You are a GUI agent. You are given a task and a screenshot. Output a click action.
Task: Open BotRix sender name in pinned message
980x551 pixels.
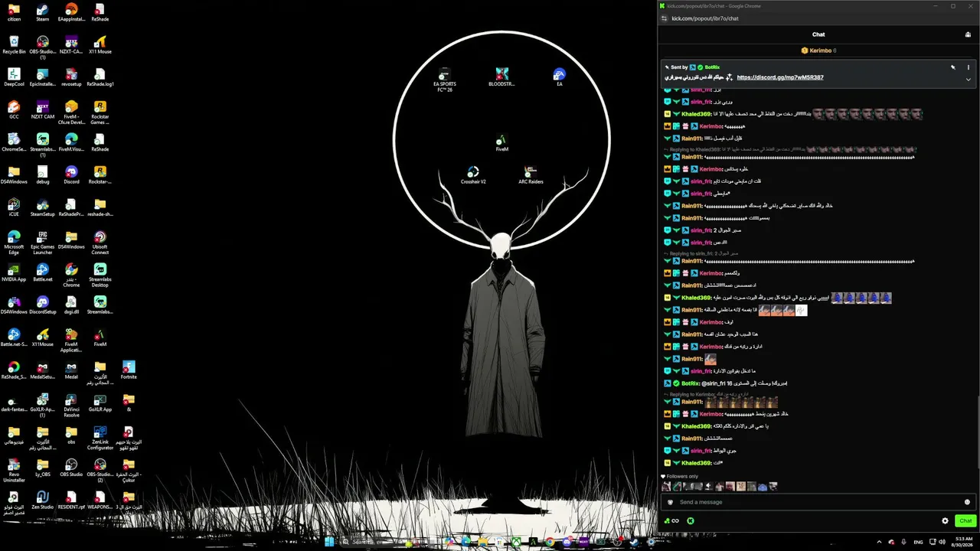[712, 67]
